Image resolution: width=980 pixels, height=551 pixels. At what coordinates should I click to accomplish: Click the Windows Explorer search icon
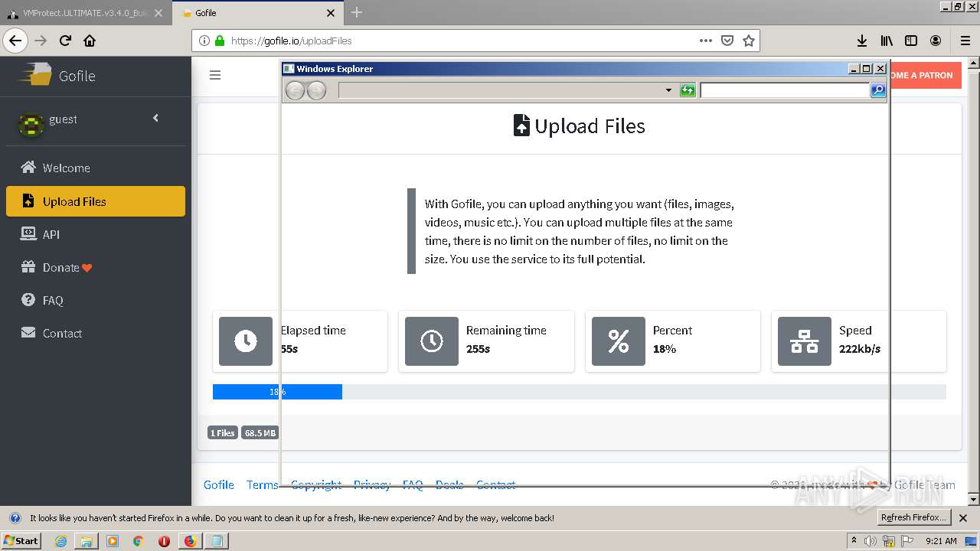coord(878,90)
